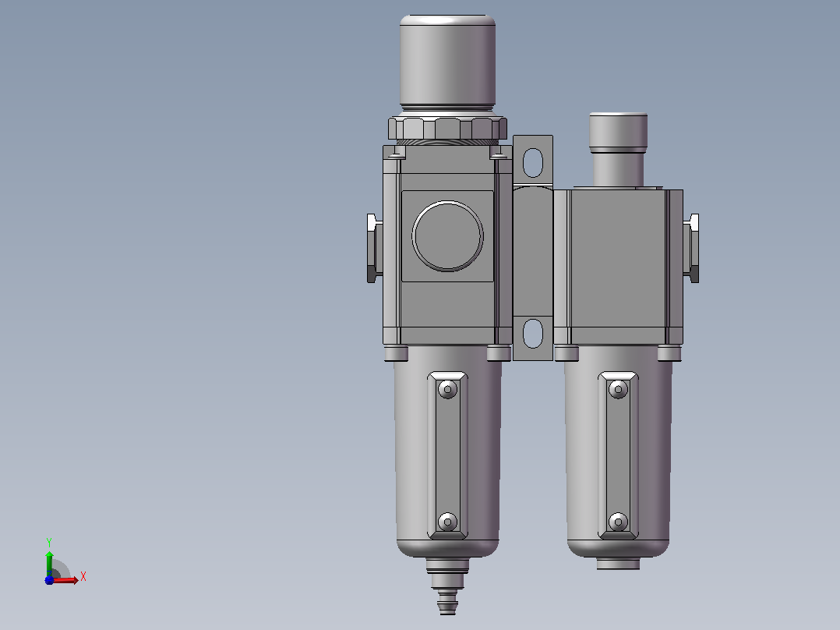Select the knurled lock ring below the top knob
840x630 pixels.
click(x=447, y=129)
